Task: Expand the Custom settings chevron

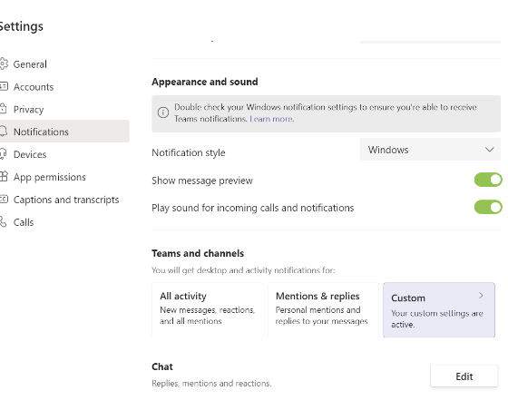Action: pyautogui.click(x=481, y=296)
